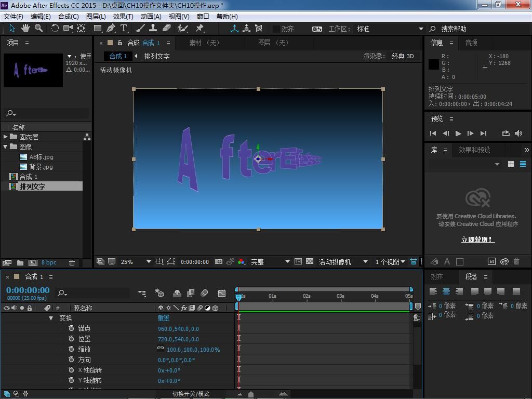Collapse the 图像 folder
Image resolution: width=532 pixels, height=399 pixels.
click(5, 147)
